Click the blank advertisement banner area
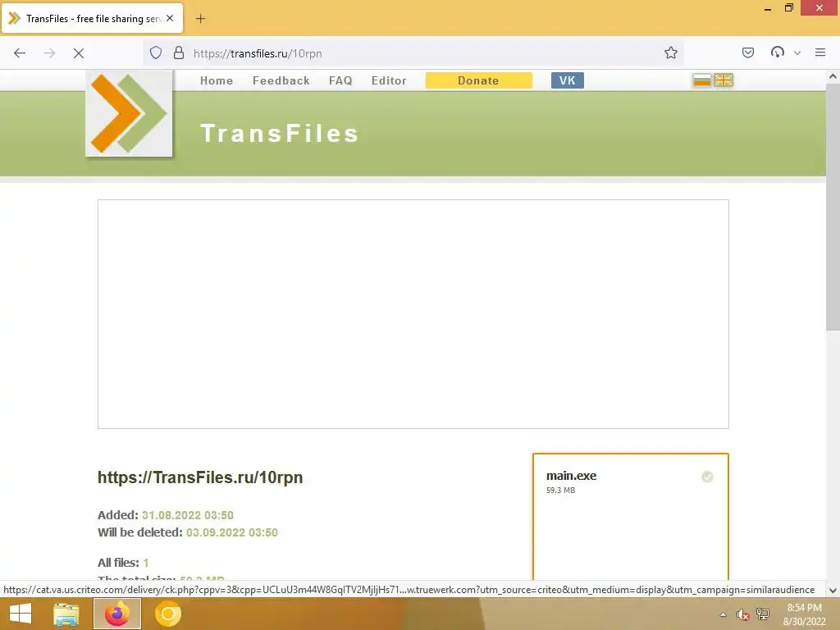The height and width of the screenshot is (630, 840). coord(413,314)
